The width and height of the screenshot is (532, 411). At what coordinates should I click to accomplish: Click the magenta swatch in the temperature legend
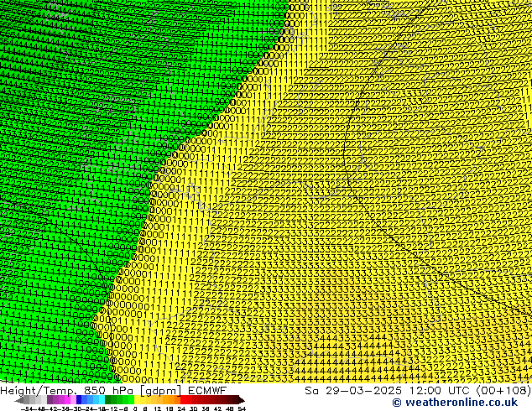(67, 400)
